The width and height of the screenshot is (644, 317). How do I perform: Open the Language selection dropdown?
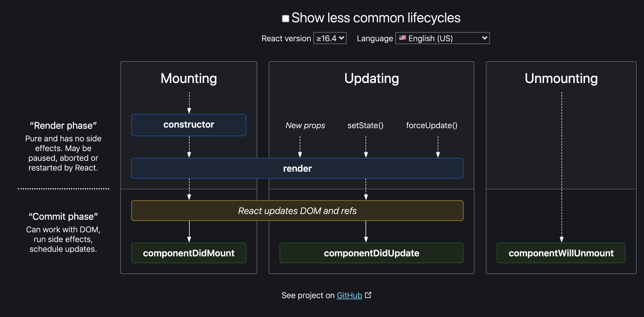443,38
